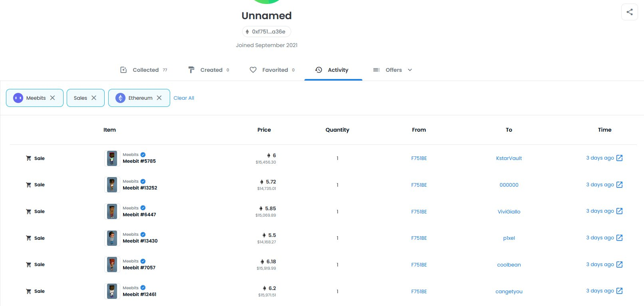Click F751BE seller in Meebit #5785 row
This screenshot has height=306, width=644.
(x=419, y=158)
